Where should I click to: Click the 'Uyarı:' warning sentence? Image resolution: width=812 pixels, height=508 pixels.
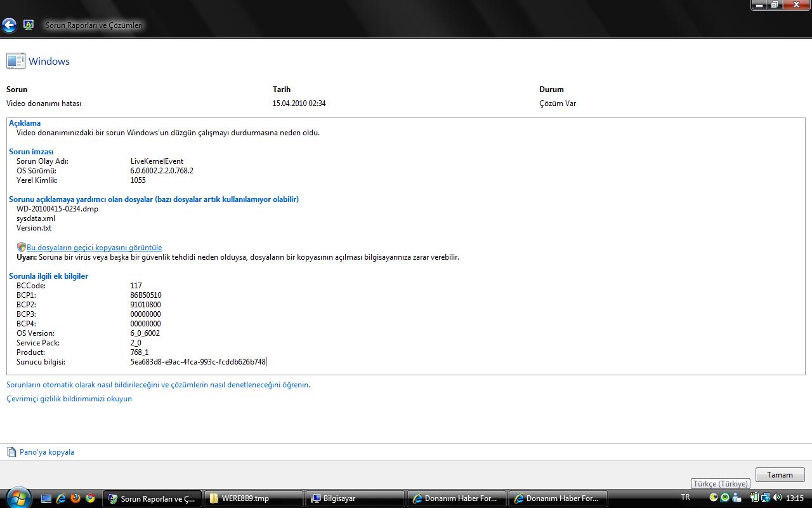pyautogui.click(x=238, y=257)
